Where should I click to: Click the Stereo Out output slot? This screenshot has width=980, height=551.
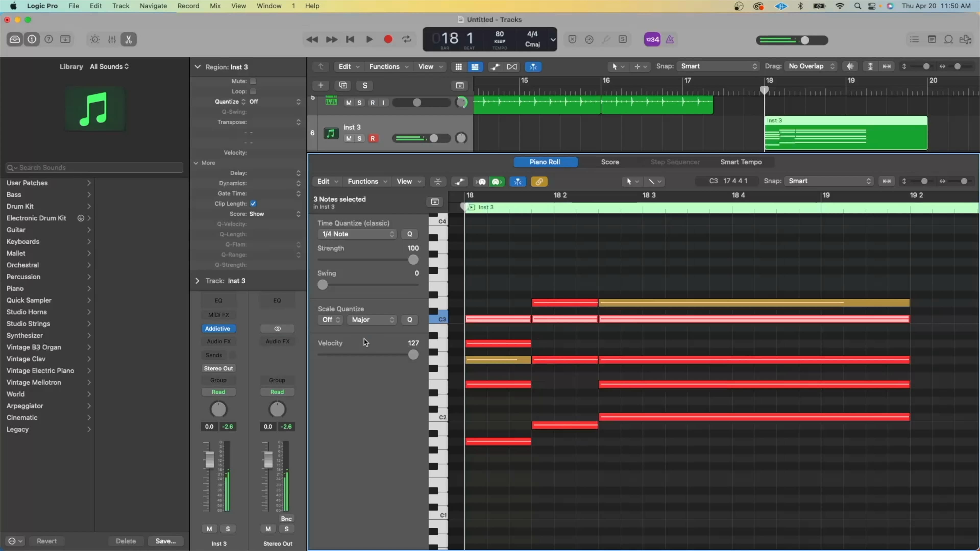(x=218, y=368)
